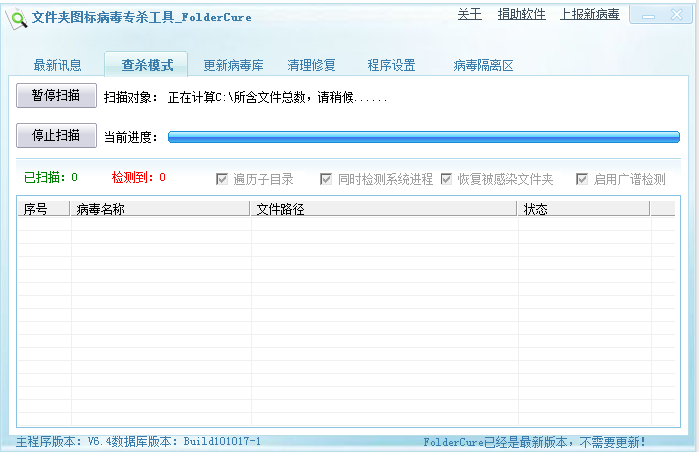
Task: Disable the 启用广谱检测 checkbox
Action: 582,179
